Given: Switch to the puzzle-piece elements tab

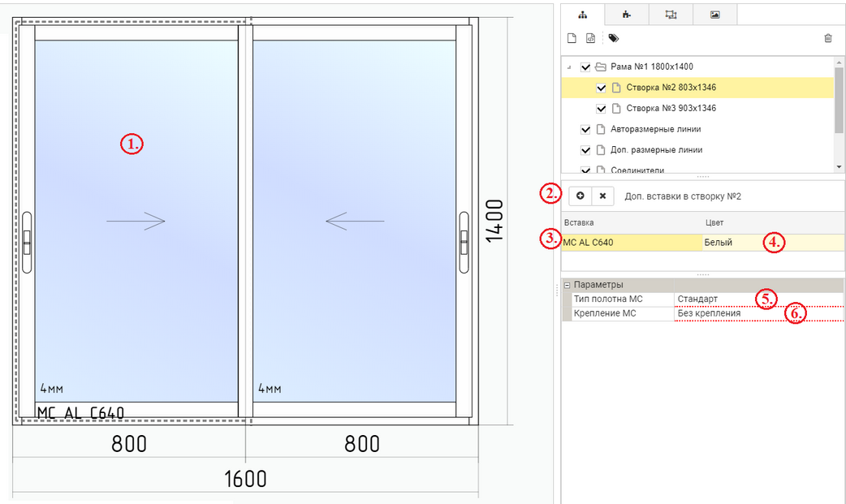Looking at the screenshot, I should [627, 15].
